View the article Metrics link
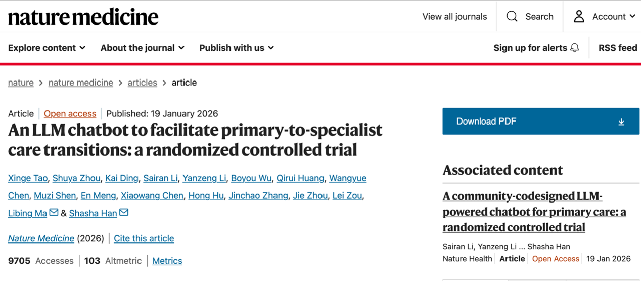Screen dimensions: 644x283 (167, 261)
